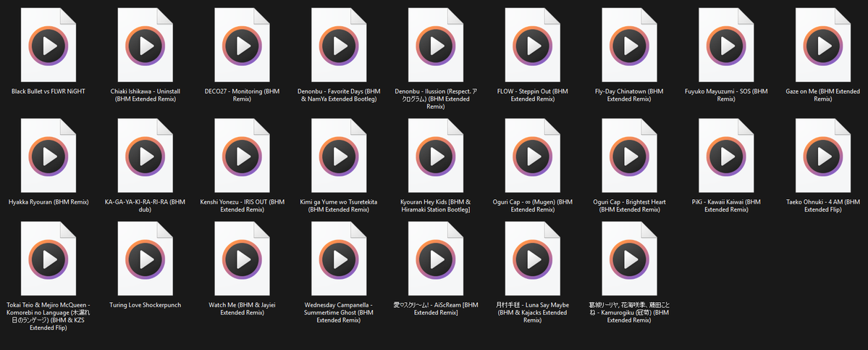Click the filename 'KA-GA-YA-KI-RA-RI-RA (BHM dub)'
868x350 pixels.
[x=145, y=206]
